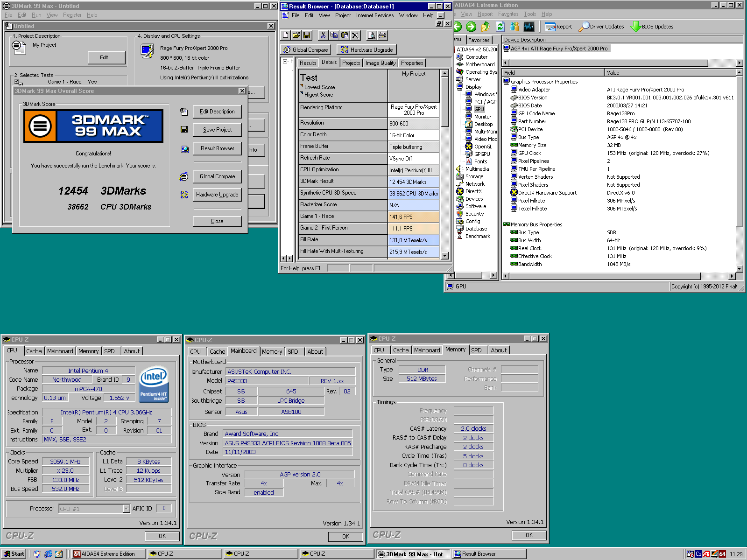Select Computer in AIDA64 tree
This screenshot has height=560, width=747.
click(x=476, y=57)
